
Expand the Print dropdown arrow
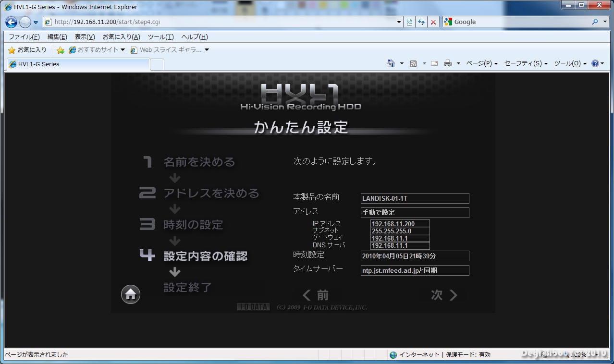(x=458, y=63)
